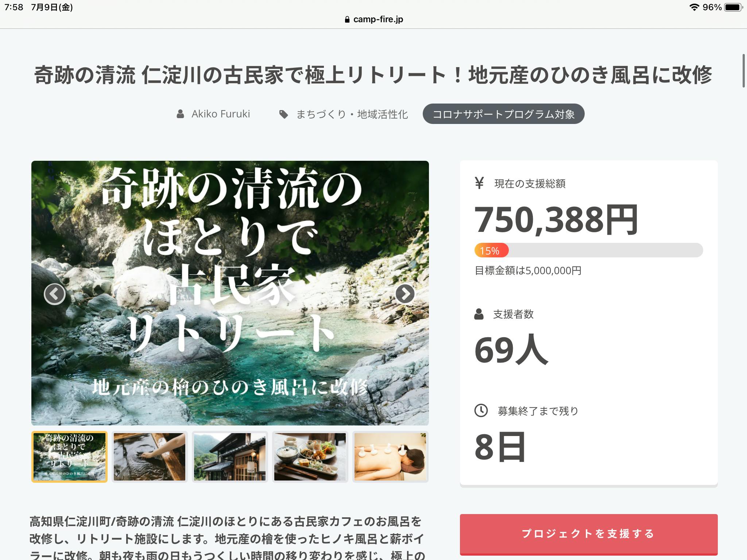Open Akiko Furuki's profile link
The height and width of the screenshot is (560, 747).
221,114
